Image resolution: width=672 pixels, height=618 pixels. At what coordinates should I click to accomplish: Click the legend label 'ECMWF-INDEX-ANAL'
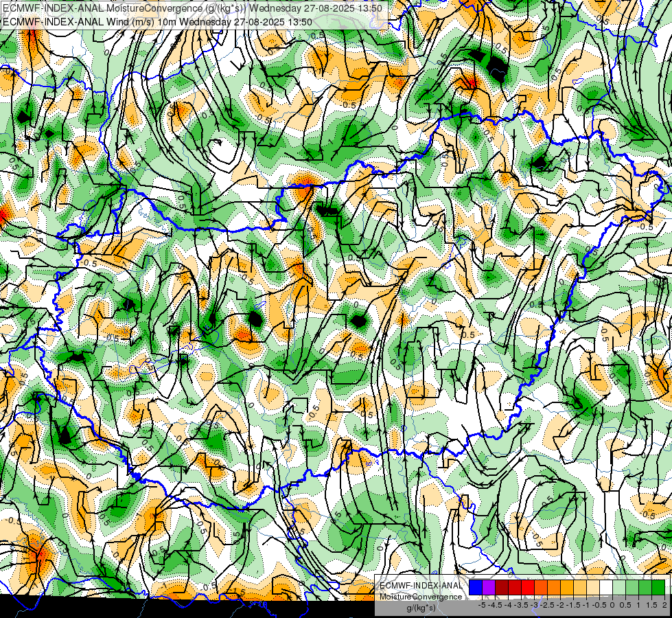[421, 586]
